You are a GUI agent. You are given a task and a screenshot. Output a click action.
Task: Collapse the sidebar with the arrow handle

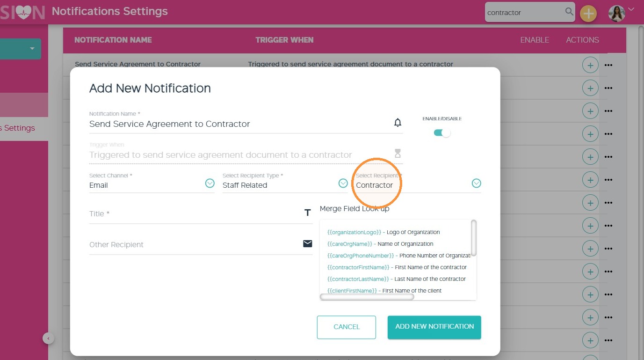(49, 338)
